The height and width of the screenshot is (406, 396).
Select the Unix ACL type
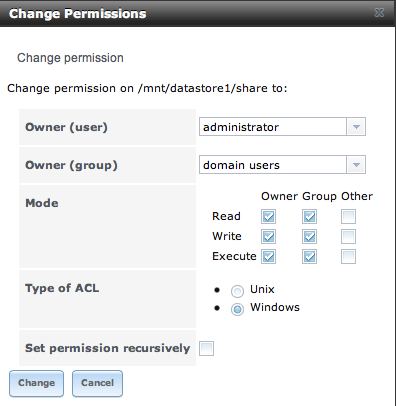(237, 291)
